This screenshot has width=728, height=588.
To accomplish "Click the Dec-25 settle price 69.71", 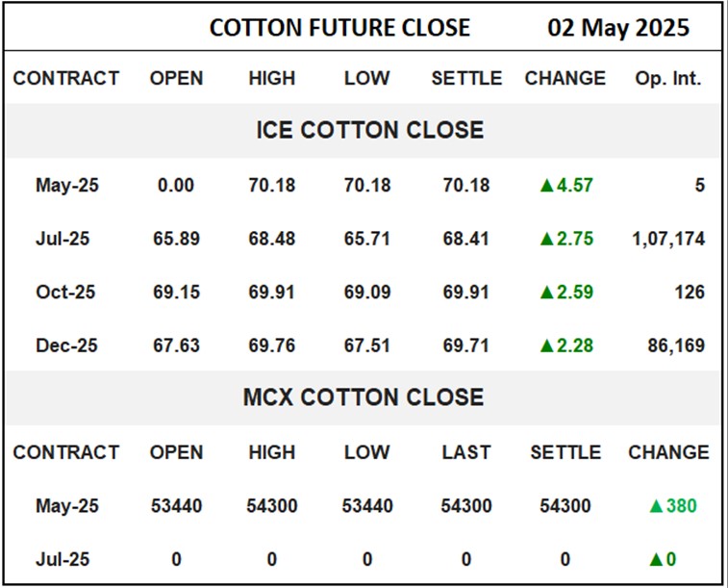I will click(x=465, y=346).
